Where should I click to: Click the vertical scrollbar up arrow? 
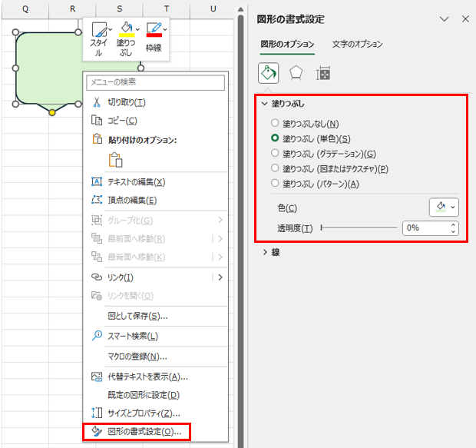pos(240,9)
